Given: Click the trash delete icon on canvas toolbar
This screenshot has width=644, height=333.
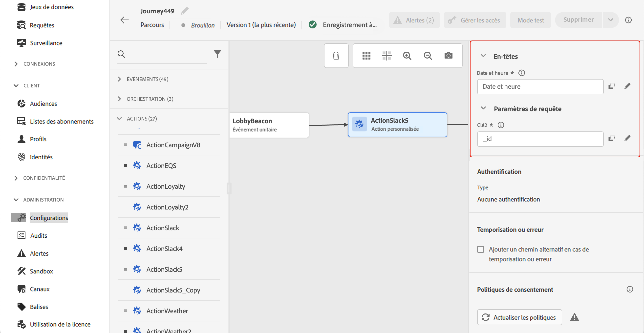Looking at the screenshot, I should click(x=336, y=56).
